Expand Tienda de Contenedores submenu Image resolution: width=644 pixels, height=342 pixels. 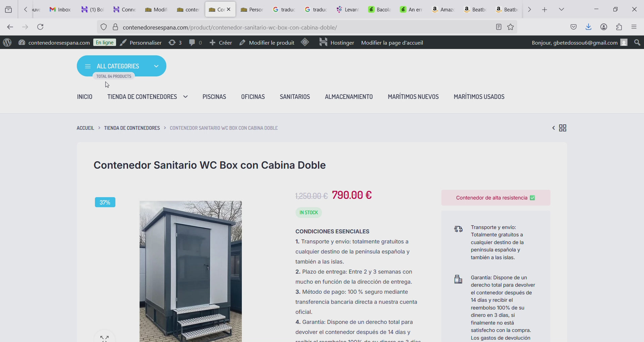pos(185,97)
